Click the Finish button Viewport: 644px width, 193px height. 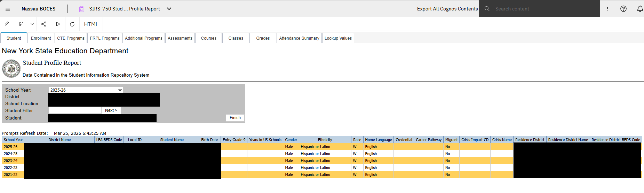(235, 118)
